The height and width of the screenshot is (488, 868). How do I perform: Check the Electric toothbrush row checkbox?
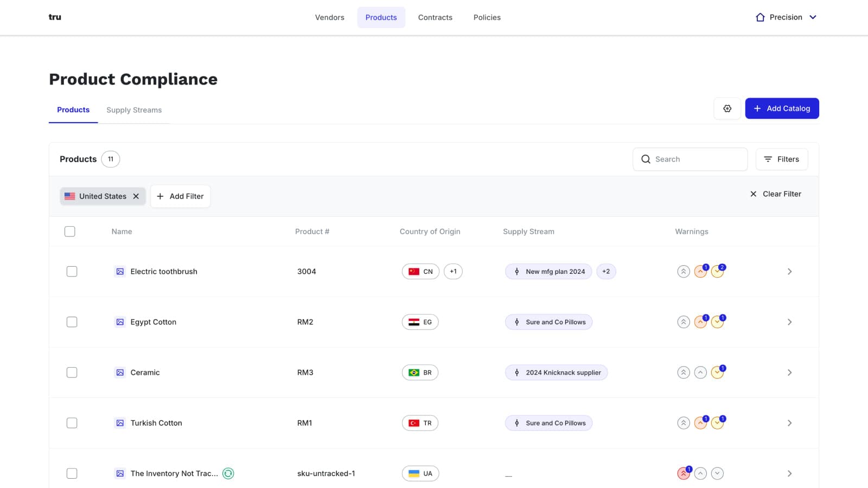coord(72,272)
